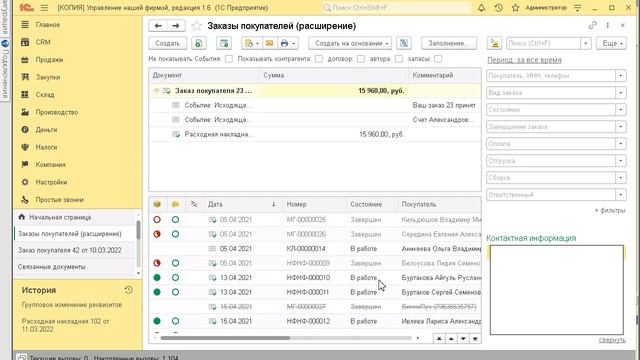Click the envelope send-email icon
Viewport: 640px width, 360px height.
(x=269, y=43)
